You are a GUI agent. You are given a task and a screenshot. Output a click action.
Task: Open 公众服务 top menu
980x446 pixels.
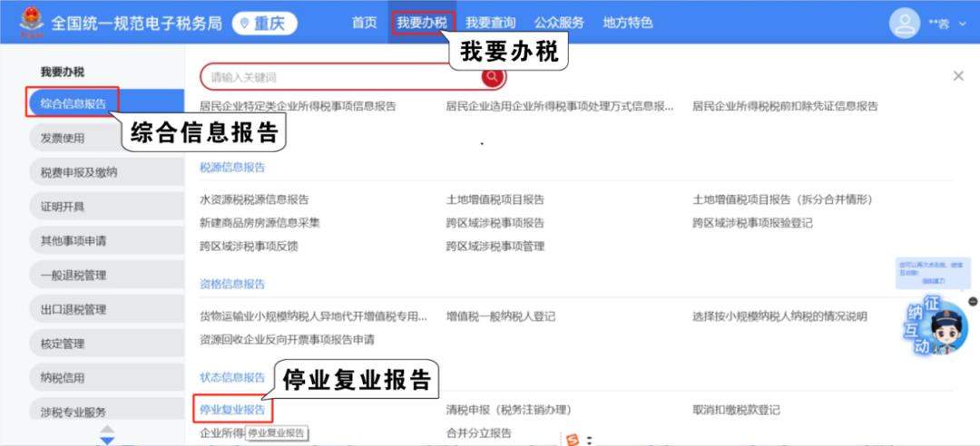[x=559, y=23]
